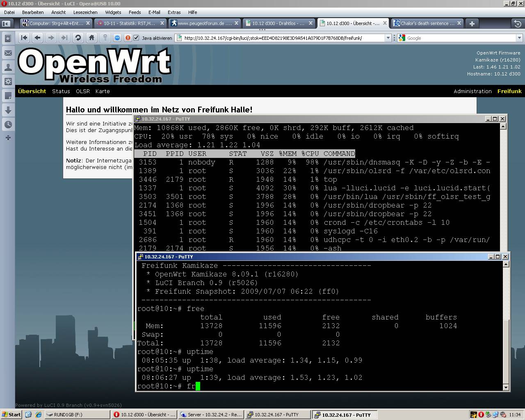
Task: Switch to RUND1GB (F:) taskbar window
Action: [x=77, y=415]
